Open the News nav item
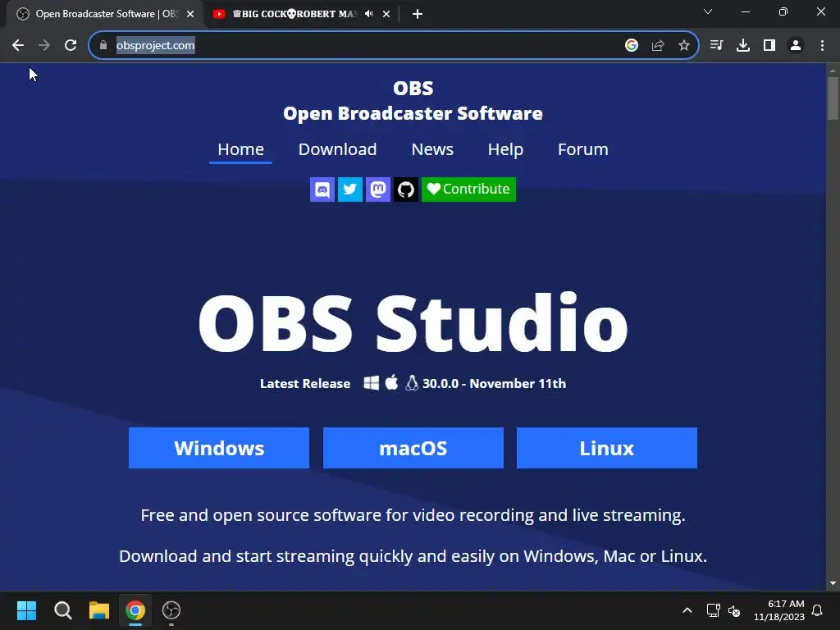Image resolution: width=840 pixels, height=630 pixels. point(432,149)
